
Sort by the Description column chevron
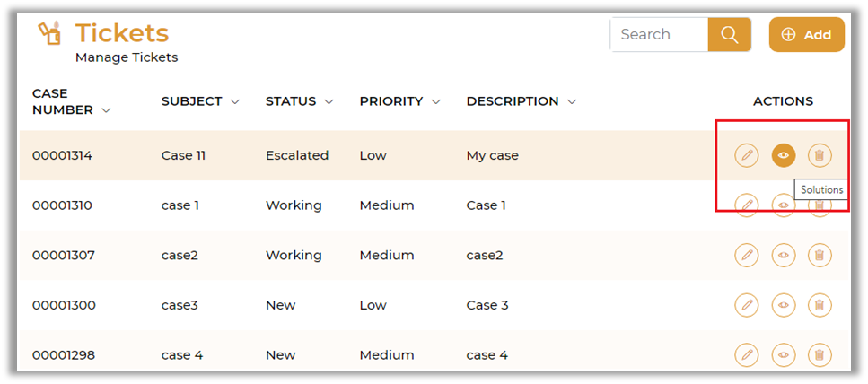(x=572, y=102)
